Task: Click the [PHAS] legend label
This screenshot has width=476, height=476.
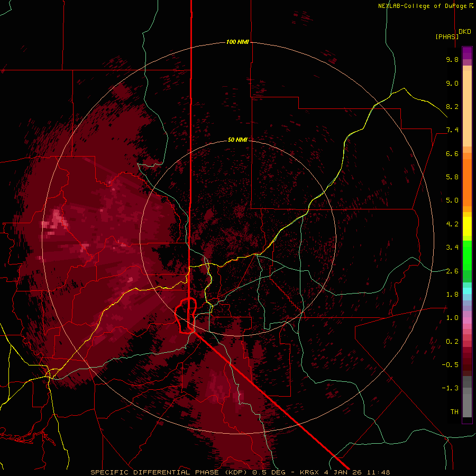Action: click(447, 36)
